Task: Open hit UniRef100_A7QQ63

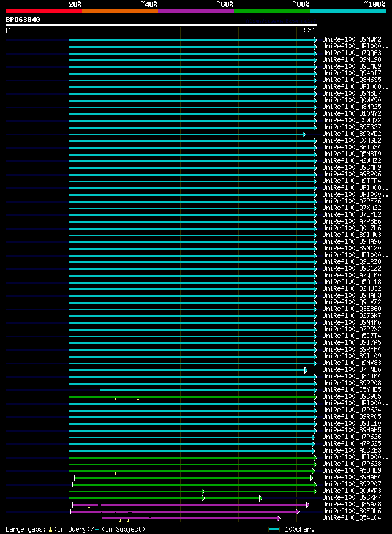Action: pos(352,53)
